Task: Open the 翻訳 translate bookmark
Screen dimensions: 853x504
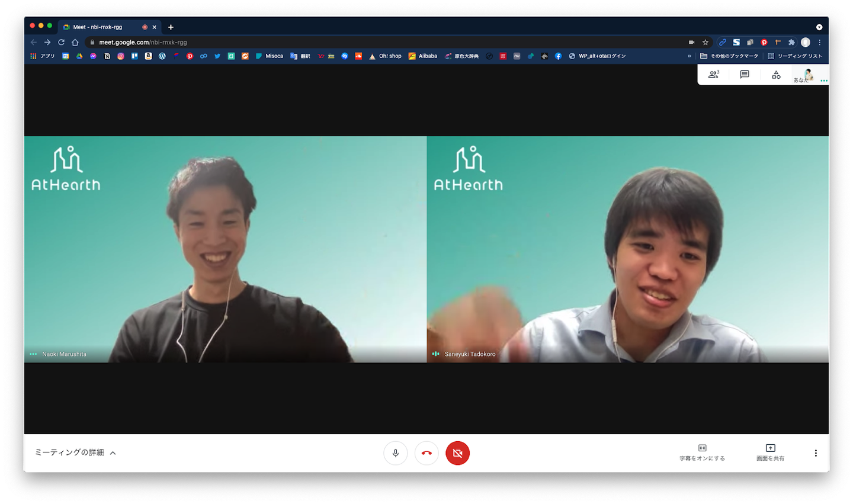Action: (x=300, y=56)
